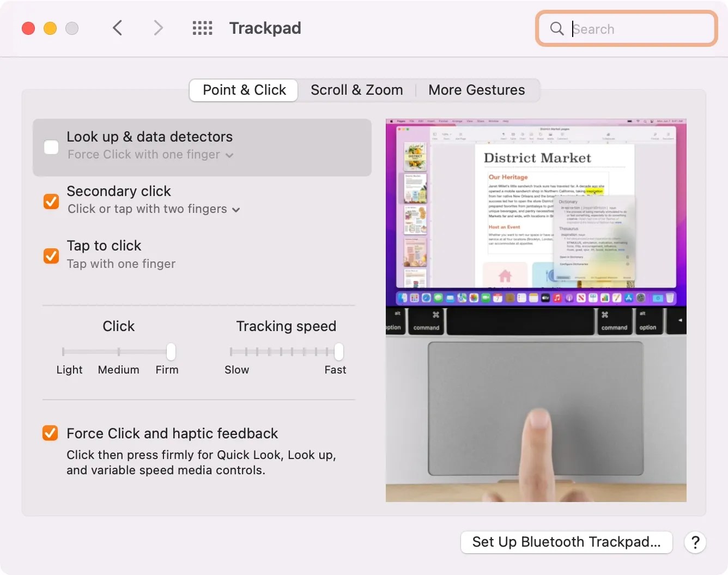Click inside the Search field
The image size is (728, 575).
tap(627, 29)
